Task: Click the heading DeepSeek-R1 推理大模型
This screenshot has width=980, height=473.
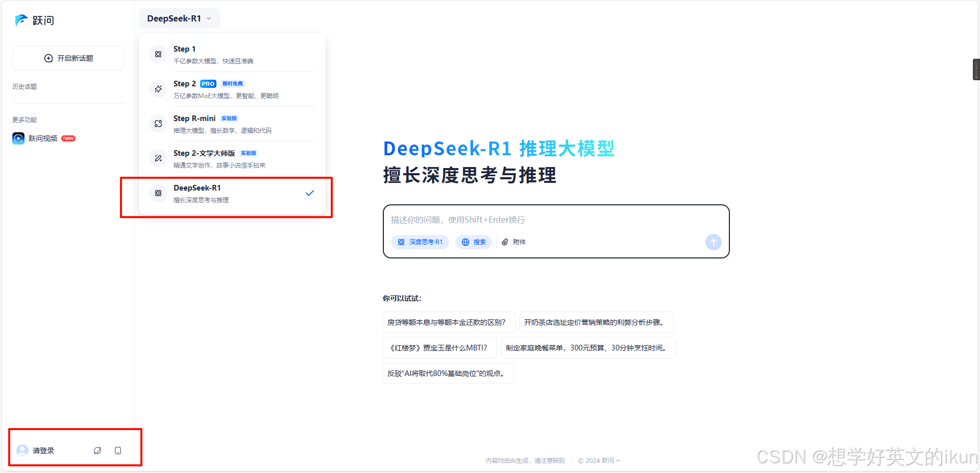Action: pos(499,149)
